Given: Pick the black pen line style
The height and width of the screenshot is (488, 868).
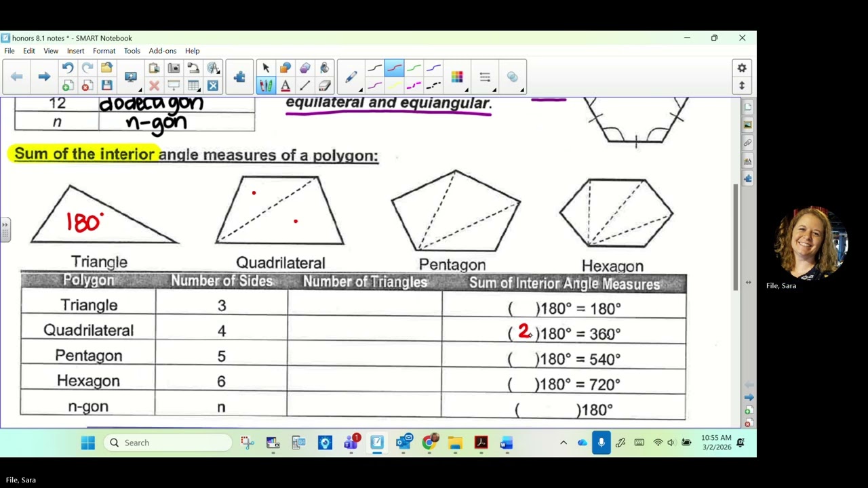Looking at the screenshot, I should [374, 68].
